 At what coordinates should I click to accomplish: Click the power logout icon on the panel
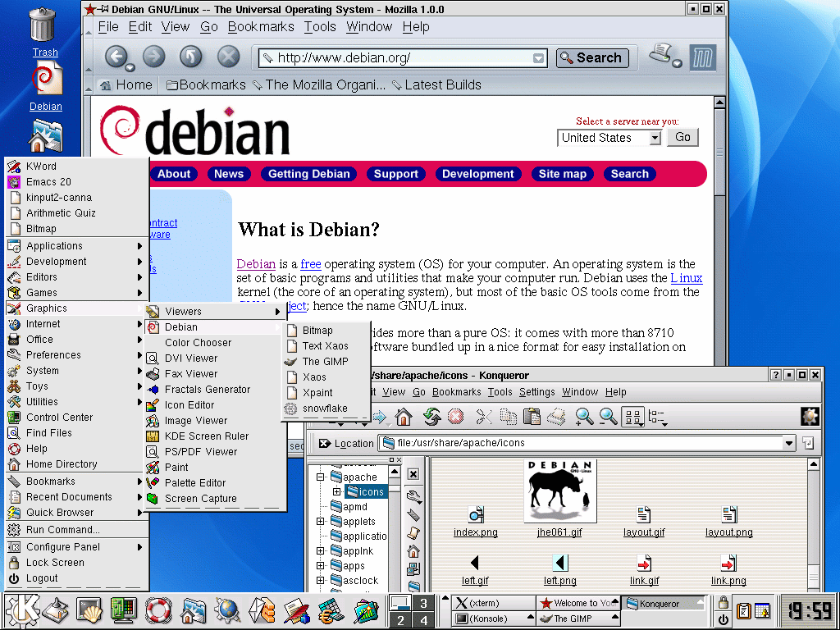(723, 619)
